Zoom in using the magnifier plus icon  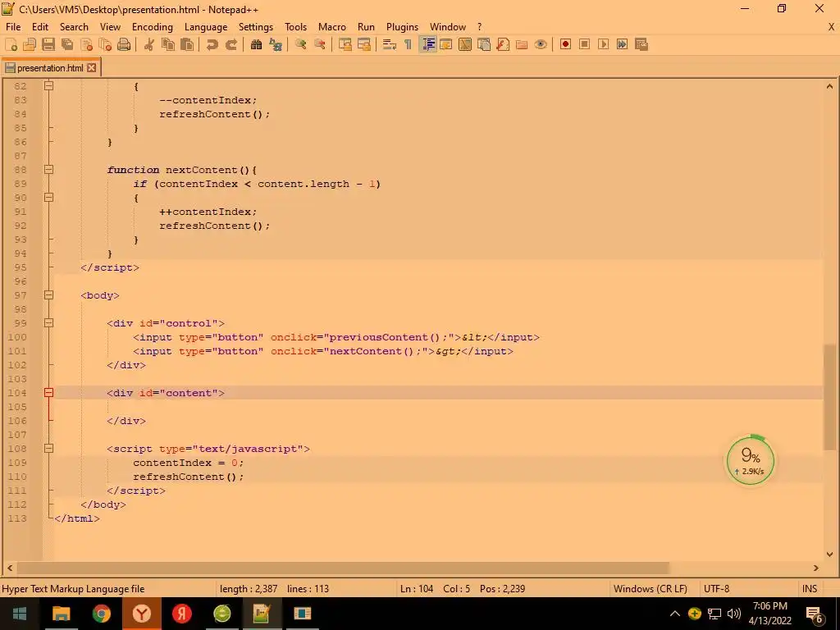point(300,44)
